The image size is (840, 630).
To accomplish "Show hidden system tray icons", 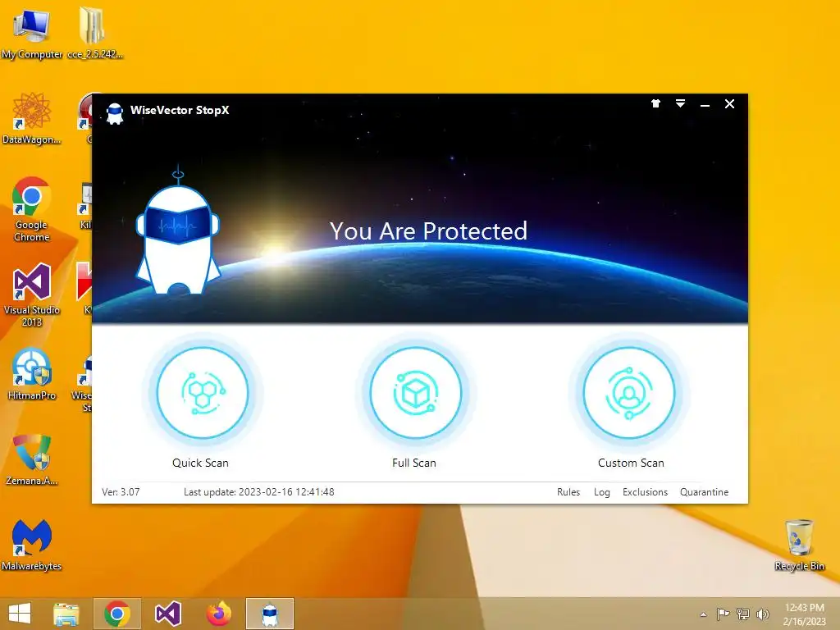I will 703,614.
